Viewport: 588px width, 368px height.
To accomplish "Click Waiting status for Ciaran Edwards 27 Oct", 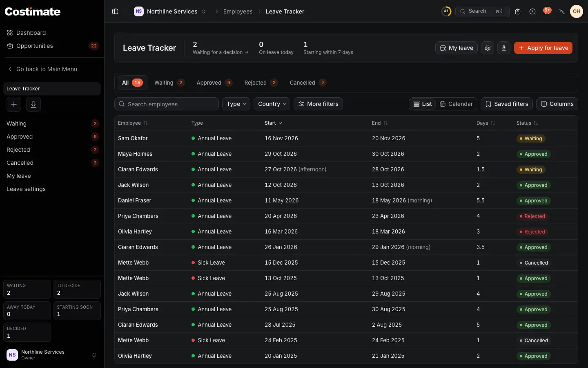I will click(531, 170).
